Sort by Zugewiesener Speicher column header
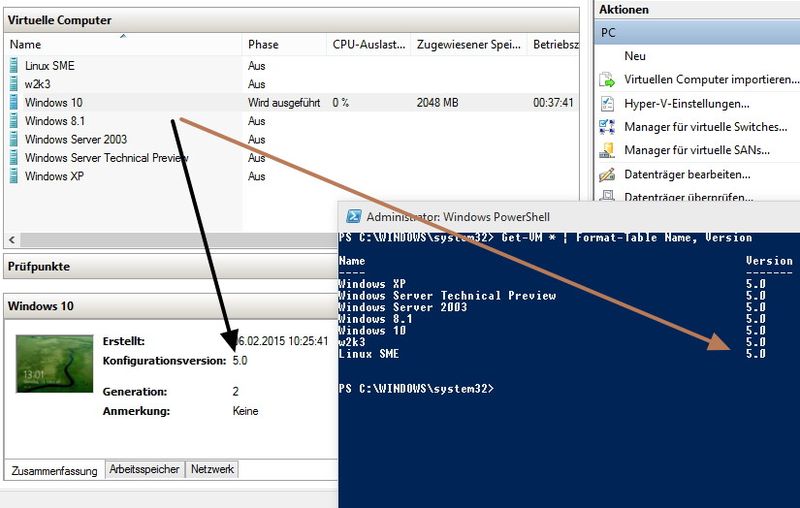 pyautogui.click(x=468, y=44)
